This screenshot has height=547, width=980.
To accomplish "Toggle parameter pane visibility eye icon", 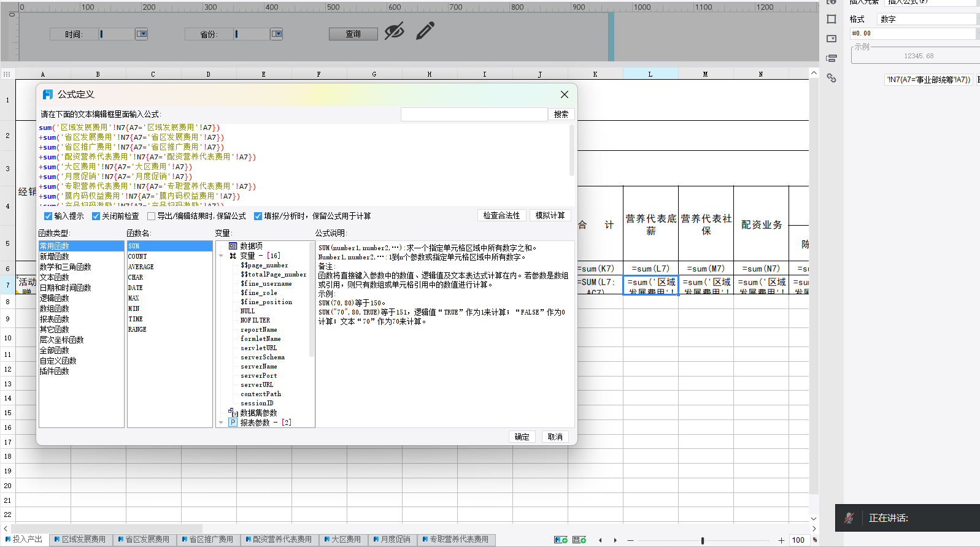I will pyautogui.click(x=395, y=31).
